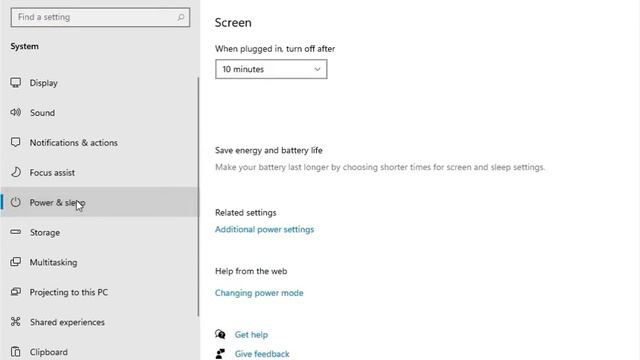Click the Give feedback link

[x=262, y=354]
